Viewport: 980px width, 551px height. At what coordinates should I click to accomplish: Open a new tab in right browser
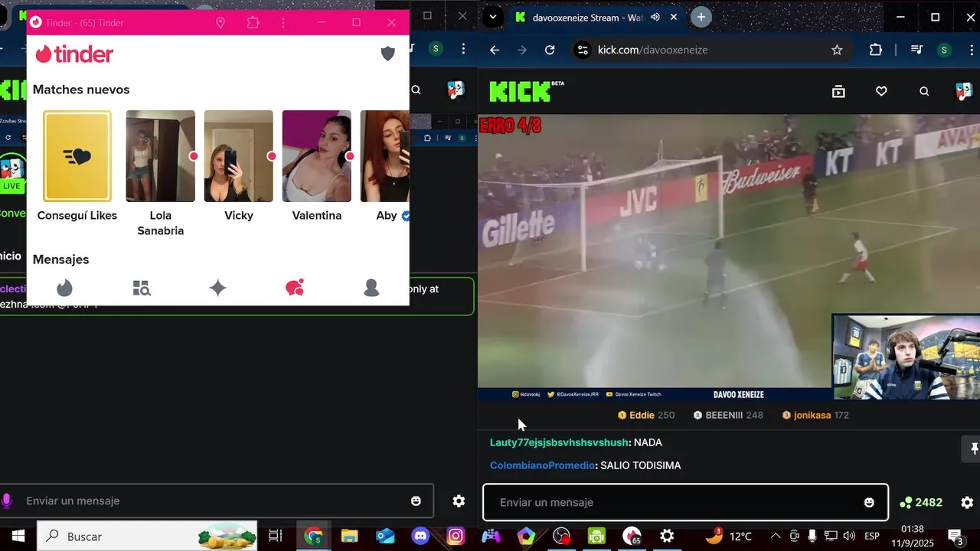pyautogui.click(x=701, y=17)
